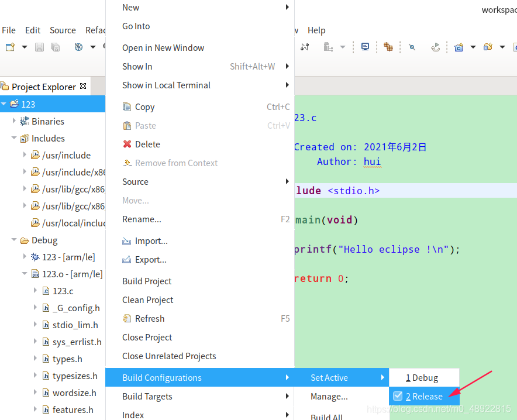Click the Import icon in context menu
Screen dimensions: 517x420
pyautogui.click(x=126, y=241)
